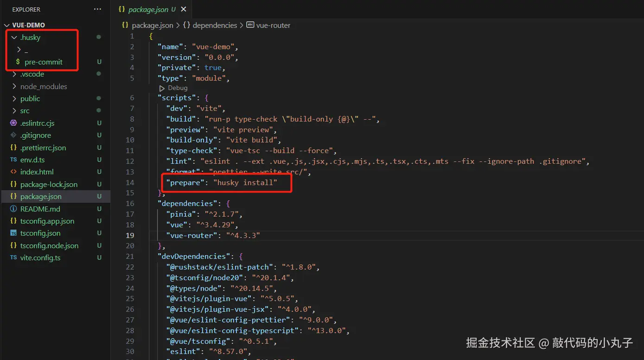Open package-lock.json in the explorer

[49, 185]
